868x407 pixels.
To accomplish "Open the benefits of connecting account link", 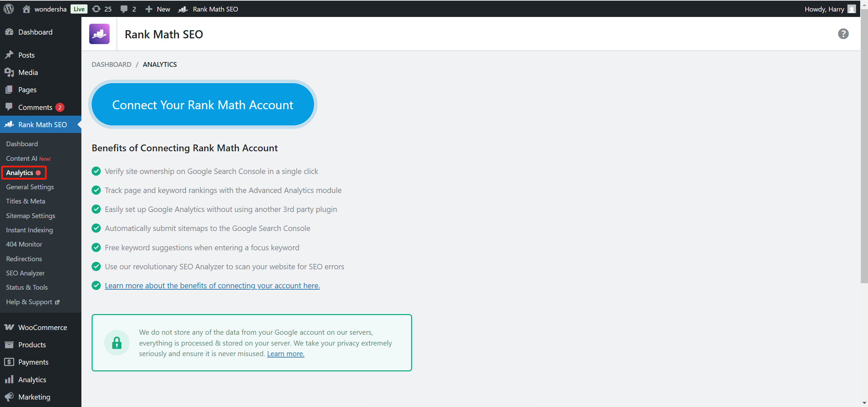I will tap(212, 286).
